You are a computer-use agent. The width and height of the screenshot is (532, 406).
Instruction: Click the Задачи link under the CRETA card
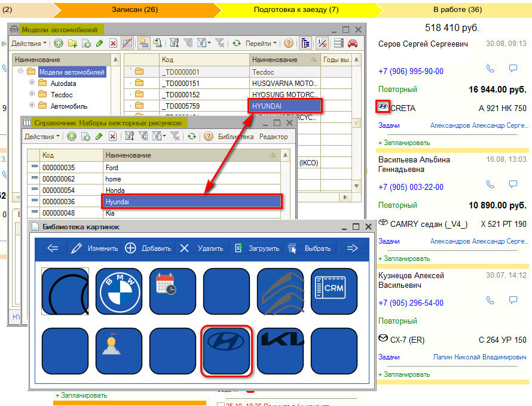pyautogui.click(x=389, y=125)
